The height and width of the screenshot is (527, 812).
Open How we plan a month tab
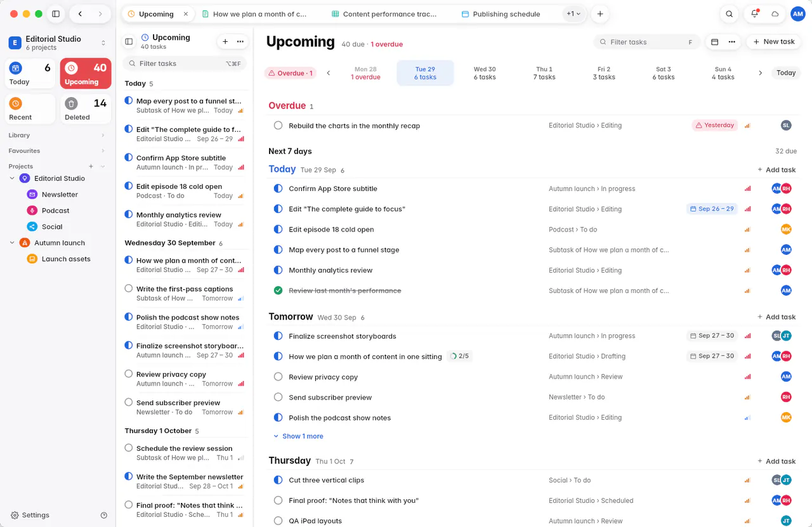[254, 14]
